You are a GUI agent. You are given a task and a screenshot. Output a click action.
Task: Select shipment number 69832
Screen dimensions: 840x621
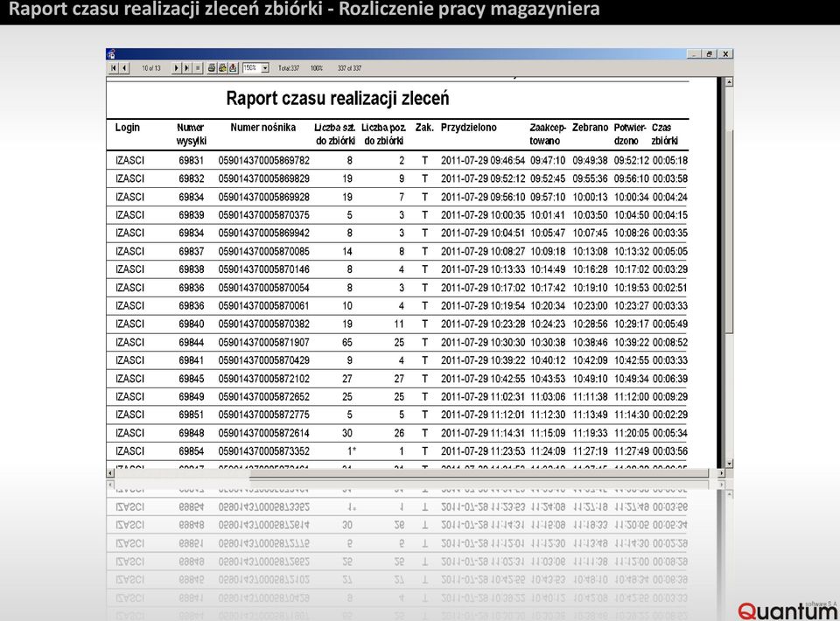pyautogui.click(x=192, y=178)
